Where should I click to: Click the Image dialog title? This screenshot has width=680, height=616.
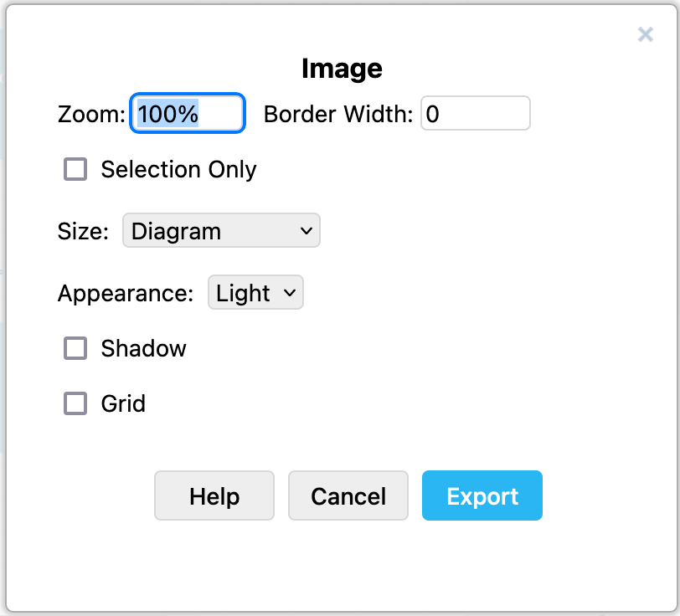(341, 69)
